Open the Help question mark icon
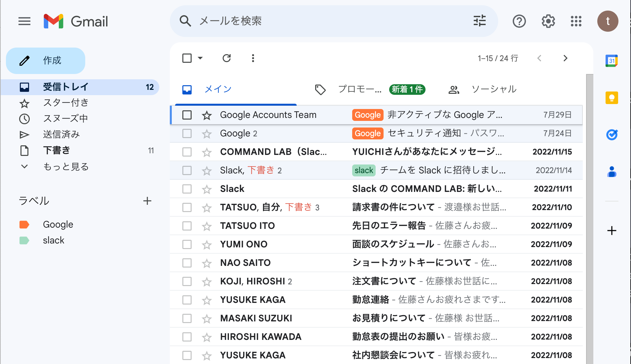 (519, 21)
